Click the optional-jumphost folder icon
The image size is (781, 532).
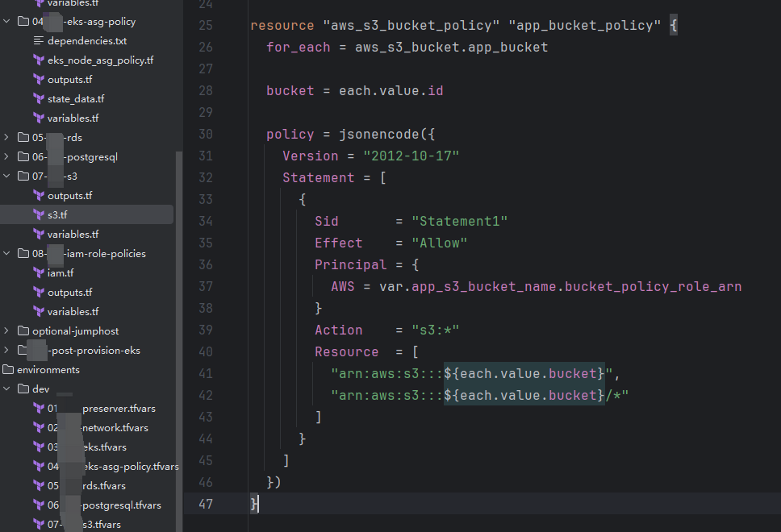(x=23, y=331)
